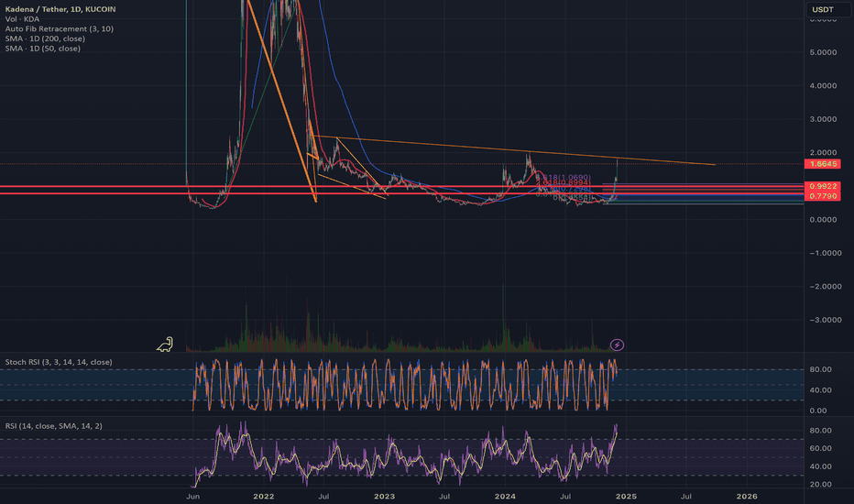Click the 2022 label on time axis
Viewport: 854px width, 504px height.
tap(264, 497)
